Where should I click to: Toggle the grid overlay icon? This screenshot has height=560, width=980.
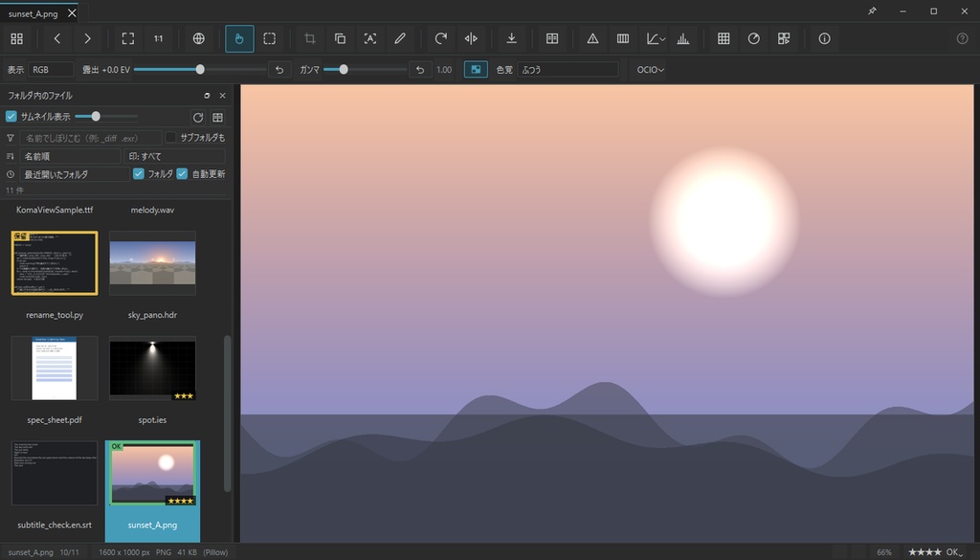point(724,38)
